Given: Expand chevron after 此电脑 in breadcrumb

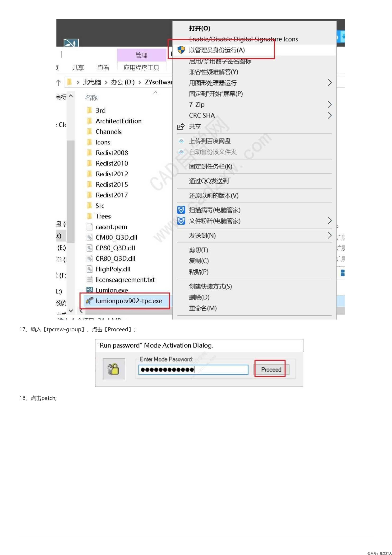Looking at the screenshot, I should [106, 82].
